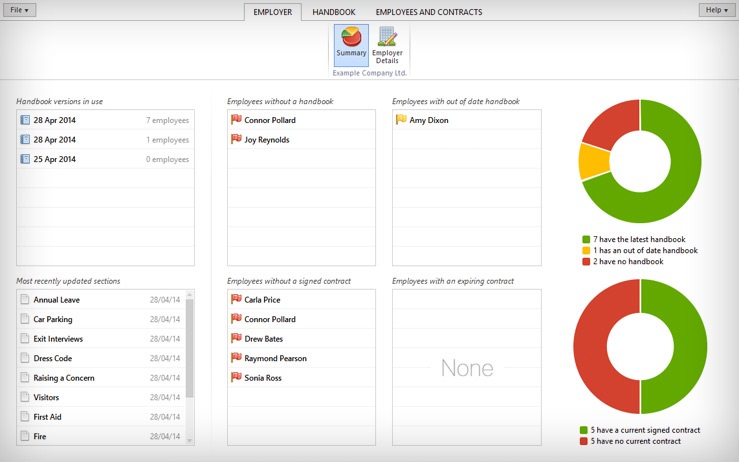739x462 pixels.
Task: Click the red flag beside Carla Price
Action: tap(236, 299)
